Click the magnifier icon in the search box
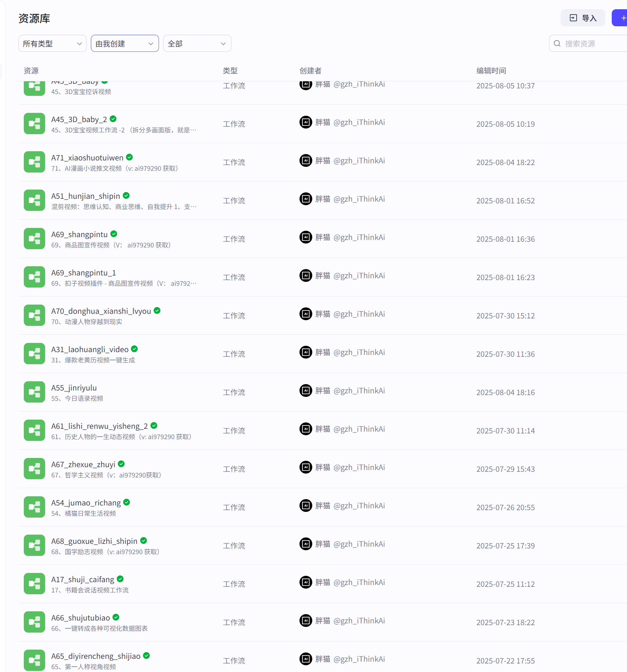 click(x=557, y=43)
